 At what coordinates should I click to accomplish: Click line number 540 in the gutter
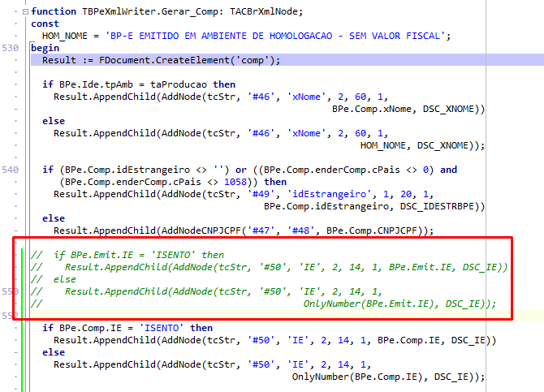pos(10,170)
